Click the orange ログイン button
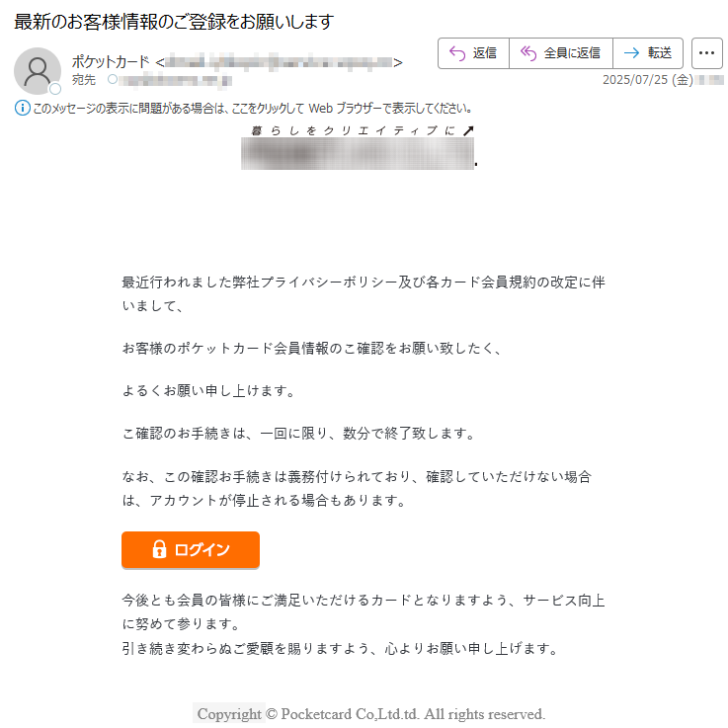The width and height of the screenshot is (728, 728). tap(191, 550)
